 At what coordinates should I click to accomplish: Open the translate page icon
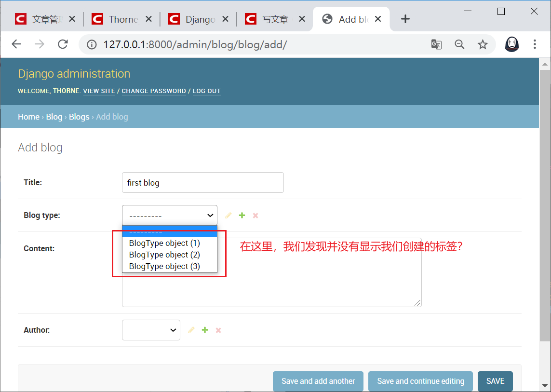click(436, 44)
